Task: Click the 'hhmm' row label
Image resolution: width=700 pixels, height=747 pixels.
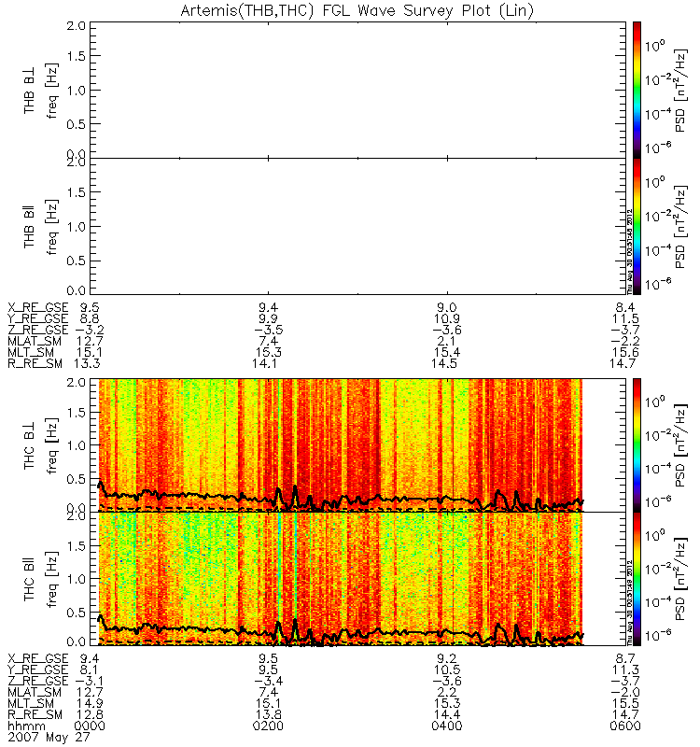Action: [27, 726]
